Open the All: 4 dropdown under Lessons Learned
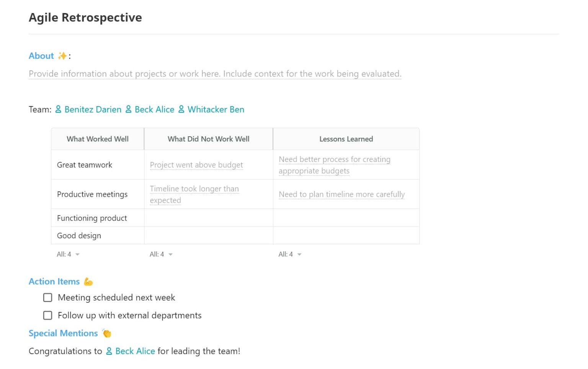The width and height of the screenshot is (588, 369). coord(290,254)
